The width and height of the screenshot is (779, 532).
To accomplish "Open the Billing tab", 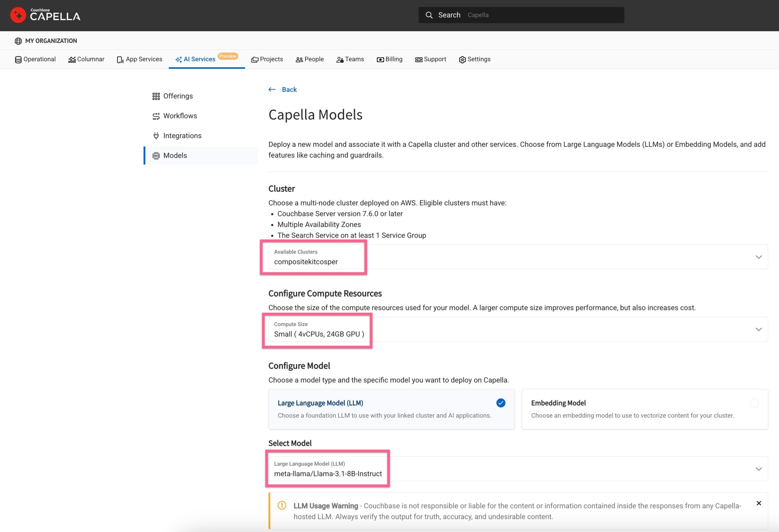I will (389, 59).
